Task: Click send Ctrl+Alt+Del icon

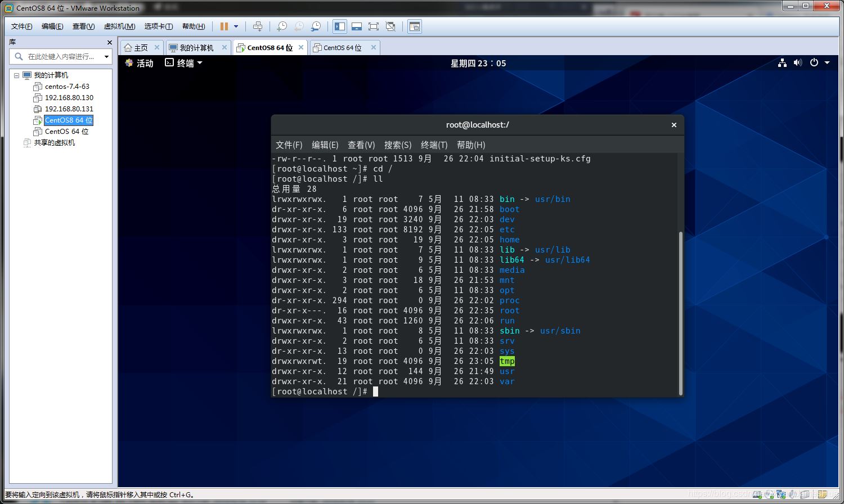Action: pyautogui.click(x=258, y=26)
